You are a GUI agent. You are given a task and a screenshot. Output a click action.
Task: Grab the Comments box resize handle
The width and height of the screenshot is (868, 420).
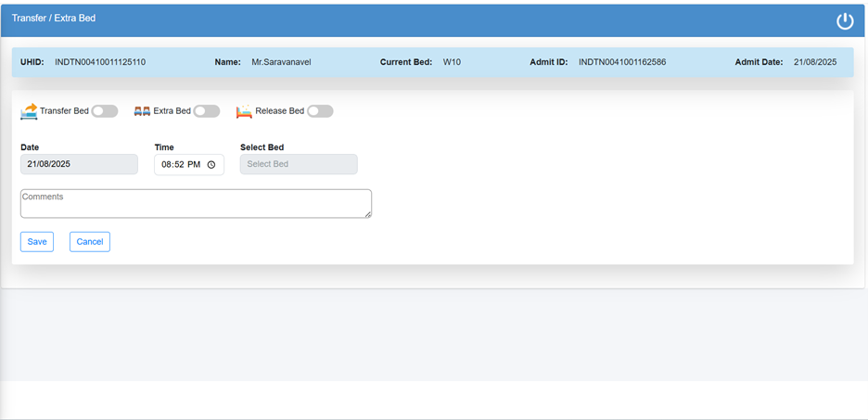pyautogui.click(x=367, y=214)
